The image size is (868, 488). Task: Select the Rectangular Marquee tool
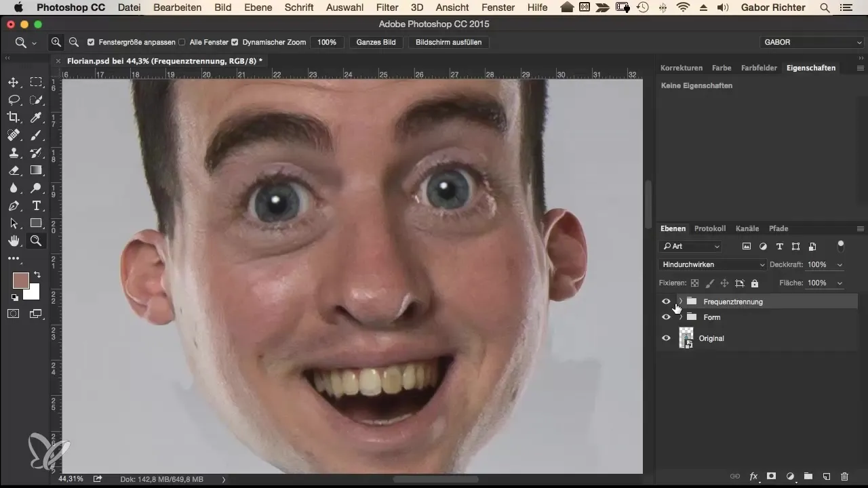(36, 83)
